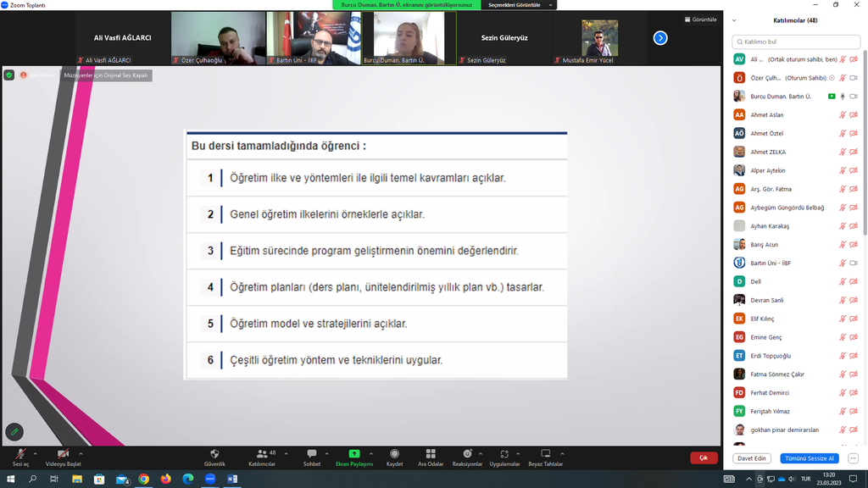Open Ara Odalar breakout rooms
Viewport: 868px width, 488px height.
431,454
